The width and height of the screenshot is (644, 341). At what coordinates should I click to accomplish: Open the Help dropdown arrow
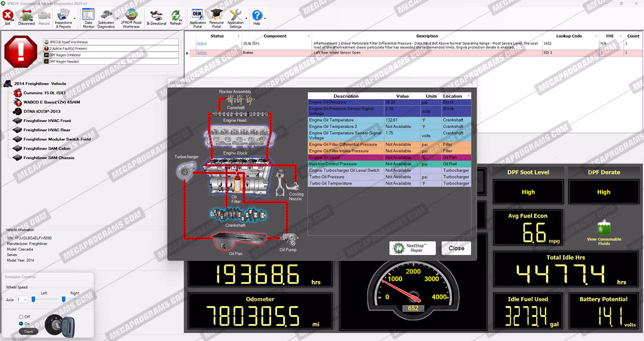[x=264, y=18]
